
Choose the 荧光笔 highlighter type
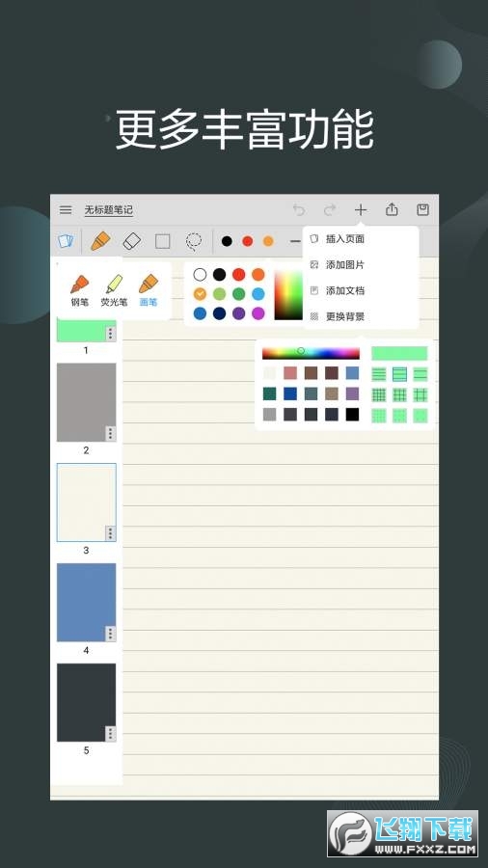pos(114,290)
